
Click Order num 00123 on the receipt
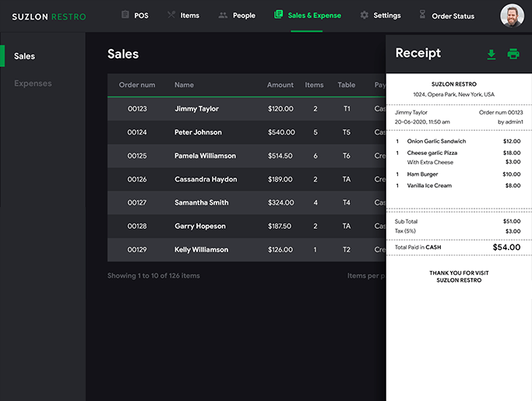[501, 112]
